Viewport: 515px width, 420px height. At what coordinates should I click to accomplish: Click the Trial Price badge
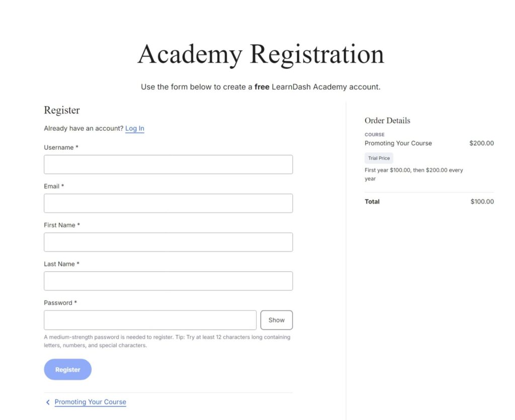point(378,158)
